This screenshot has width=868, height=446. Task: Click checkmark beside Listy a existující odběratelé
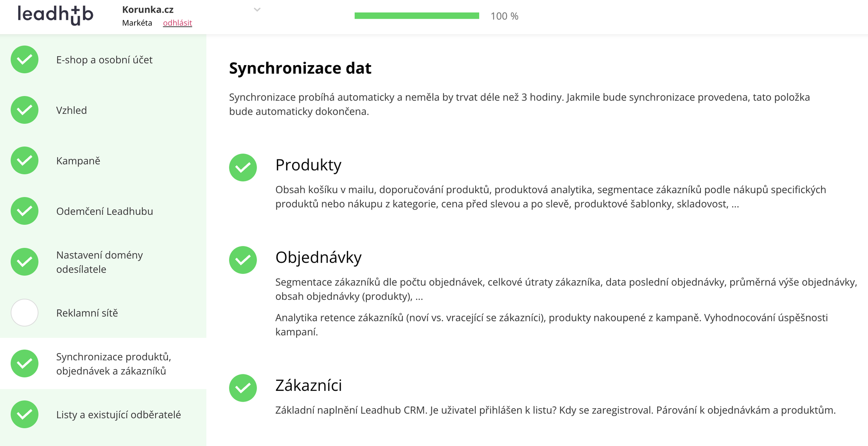[x=25, y=414]
